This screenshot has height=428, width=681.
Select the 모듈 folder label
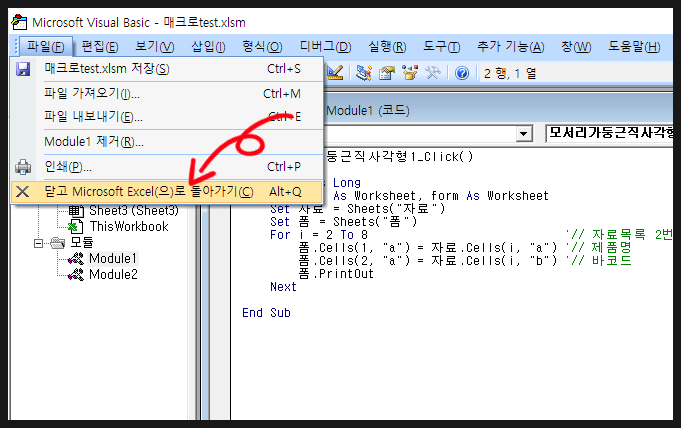click(82, 242)
